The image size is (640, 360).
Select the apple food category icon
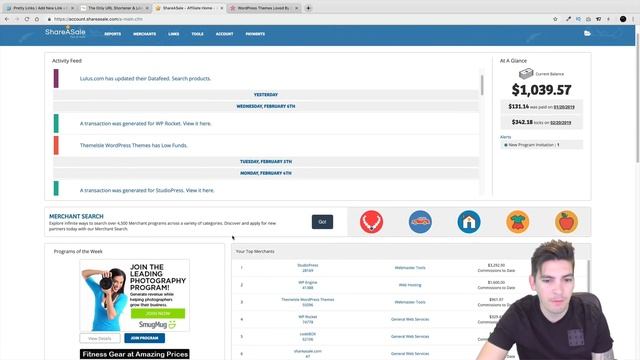coord(567,222)
